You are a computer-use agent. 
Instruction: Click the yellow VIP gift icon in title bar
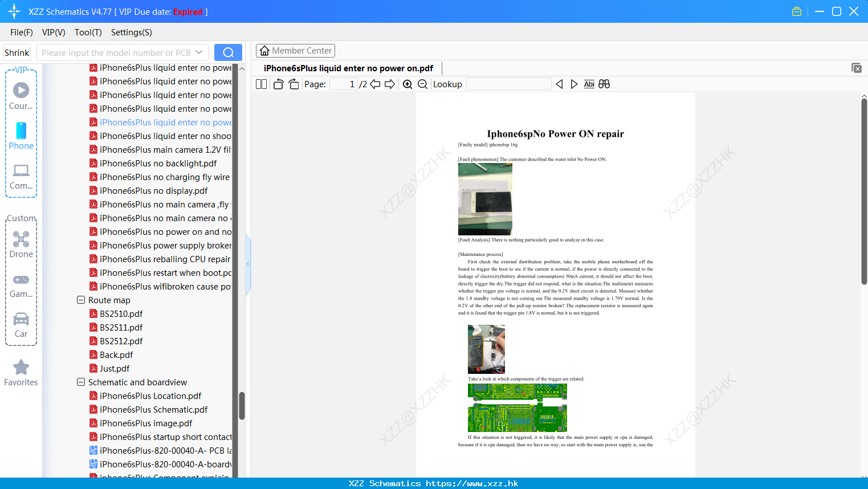tap(797, 11)
